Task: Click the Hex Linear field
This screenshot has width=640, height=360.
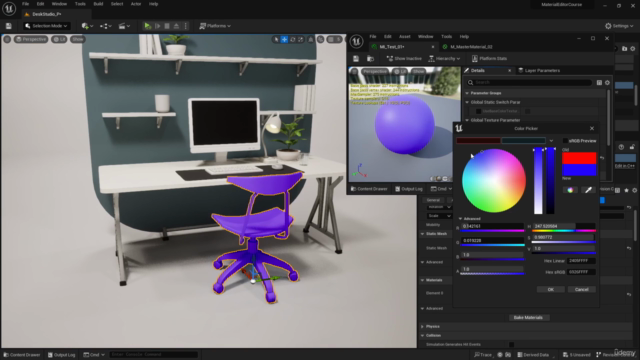Action: tap(581, 261)
